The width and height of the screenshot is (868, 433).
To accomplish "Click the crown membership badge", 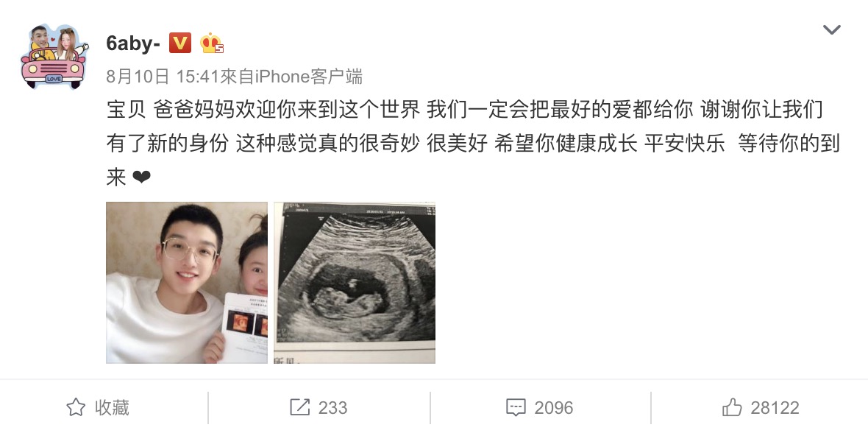I will point(211,43).
